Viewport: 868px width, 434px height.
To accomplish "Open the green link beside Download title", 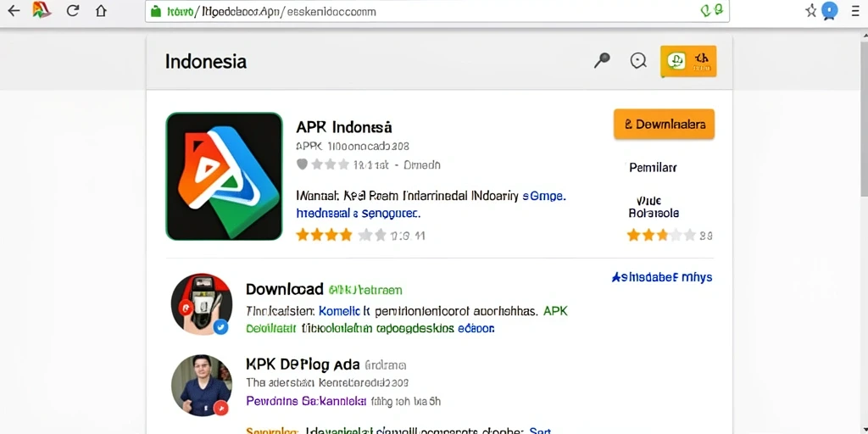I will pos(365,290).
